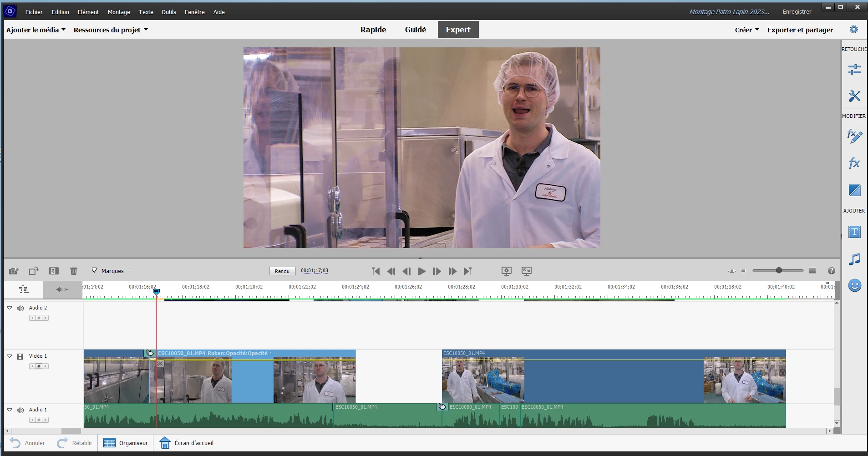This screenshot has height=456, width=868.
Task: Click the playback settings monitor icon
Action: click(506, 271)
